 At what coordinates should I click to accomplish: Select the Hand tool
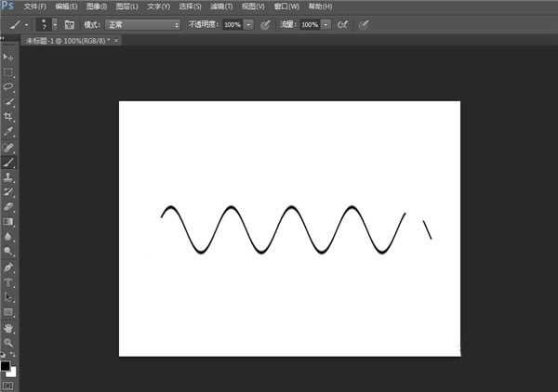click(7, 328)
